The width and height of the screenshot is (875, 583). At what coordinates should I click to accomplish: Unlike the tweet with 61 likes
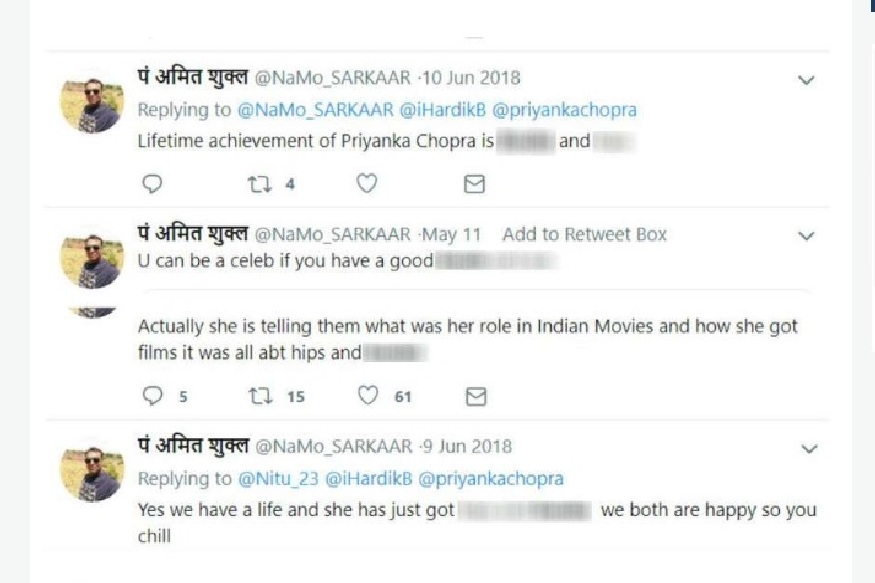(366, 396)
